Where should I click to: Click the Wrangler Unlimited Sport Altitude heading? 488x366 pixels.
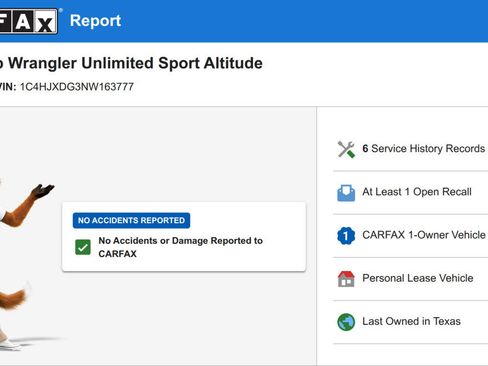pyautogui.click(x=135, y=63)
